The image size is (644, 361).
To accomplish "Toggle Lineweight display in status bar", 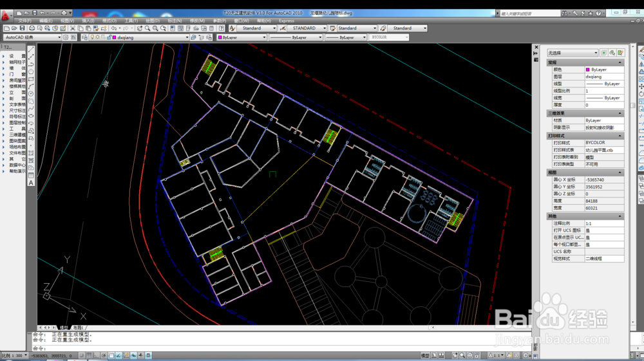I will (141, 355).
